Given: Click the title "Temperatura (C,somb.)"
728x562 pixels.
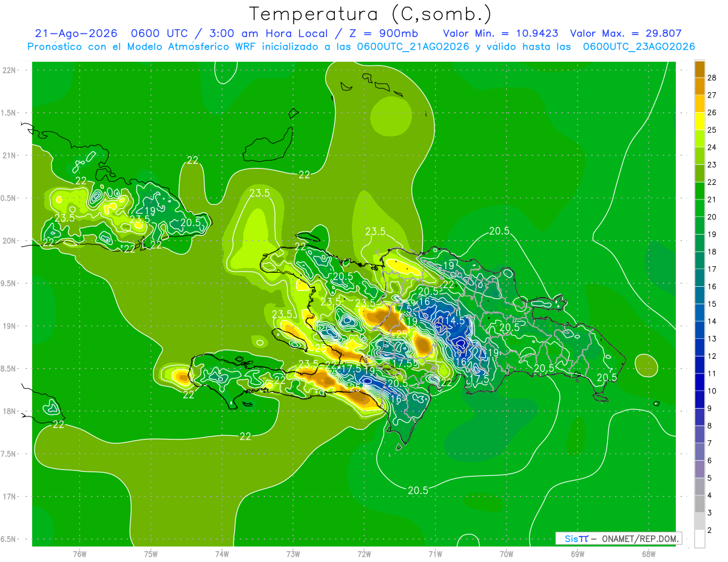Looking at the screenshot, I should tap(371, 13).
